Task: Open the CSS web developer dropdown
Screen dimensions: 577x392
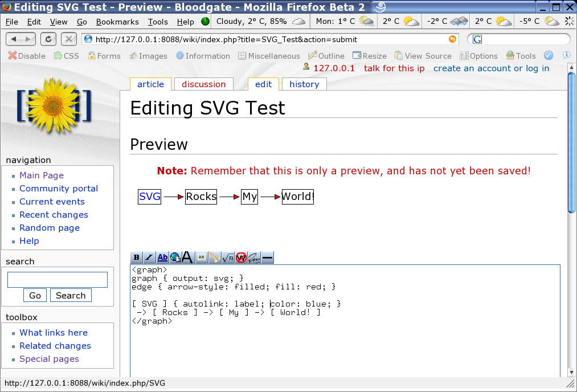Action: tap(67, 56)
